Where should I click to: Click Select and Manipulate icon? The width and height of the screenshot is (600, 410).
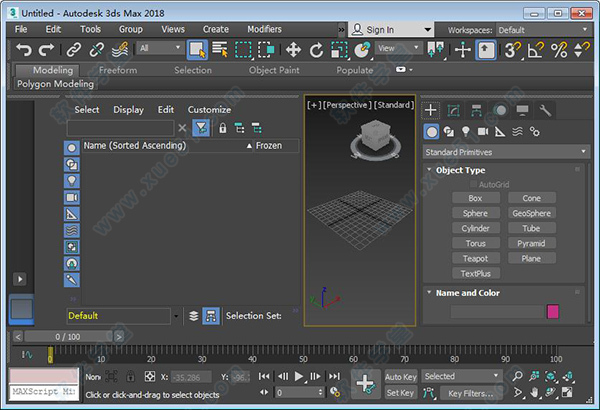click(x=463, y=50)
